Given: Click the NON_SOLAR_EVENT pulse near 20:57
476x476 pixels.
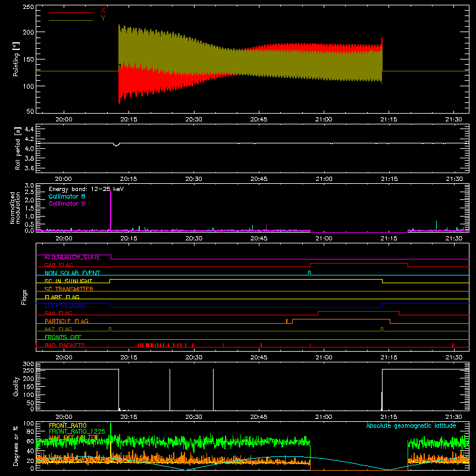Looking at the screenshot, I should [x=309, y=273].
